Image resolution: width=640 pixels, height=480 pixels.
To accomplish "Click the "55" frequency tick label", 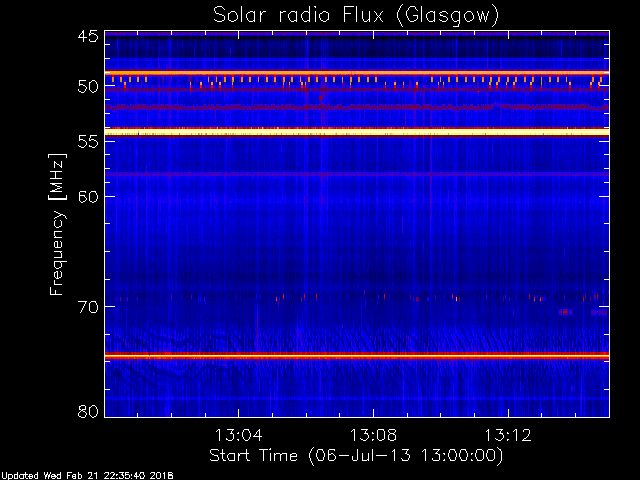I will click(x=88, y=141).
